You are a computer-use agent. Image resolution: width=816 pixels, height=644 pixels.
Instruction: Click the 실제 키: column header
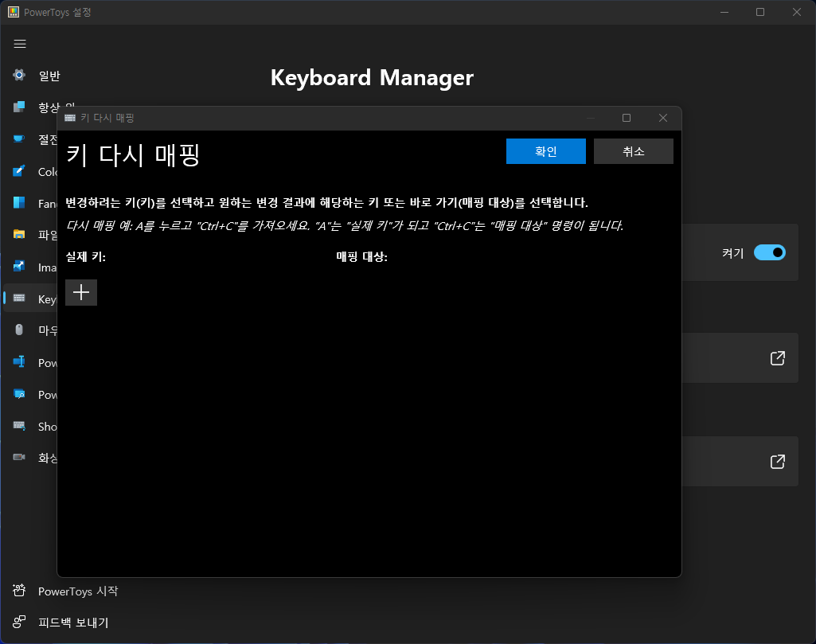[86, 256]
